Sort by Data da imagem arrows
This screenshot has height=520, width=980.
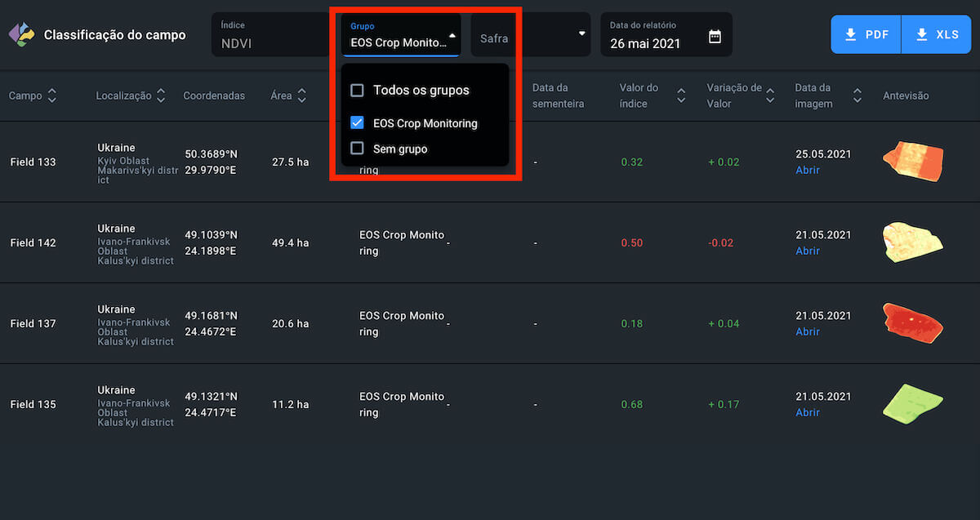pyautogui.click(x=857, y=96)
